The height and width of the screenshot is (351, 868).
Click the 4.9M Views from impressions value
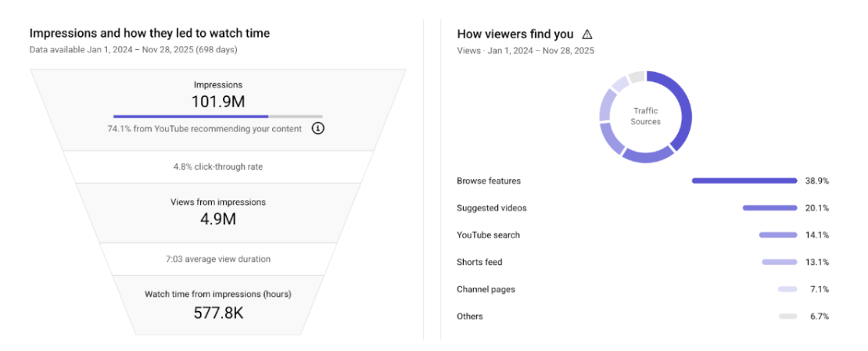pos(218,219)
